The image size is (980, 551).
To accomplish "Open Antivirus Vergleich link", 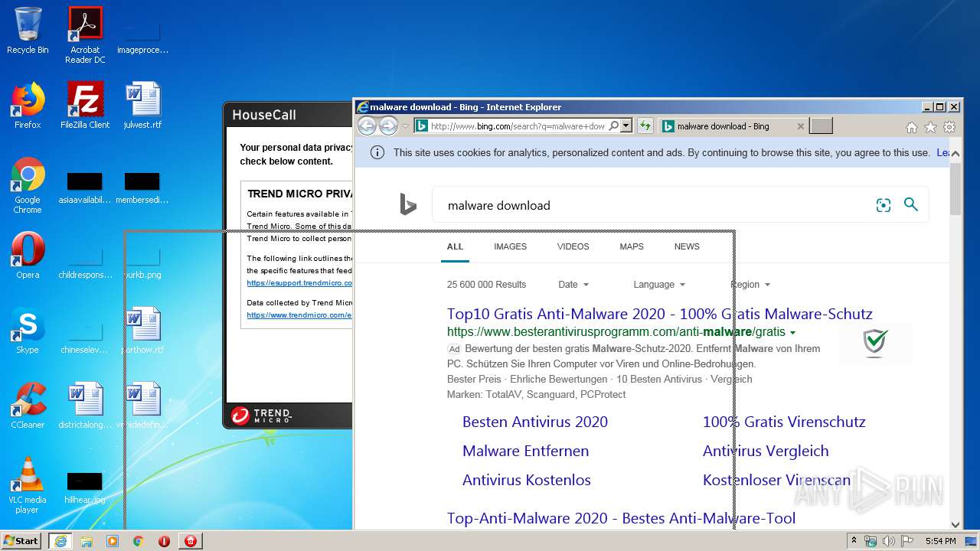I will point(766,451).
